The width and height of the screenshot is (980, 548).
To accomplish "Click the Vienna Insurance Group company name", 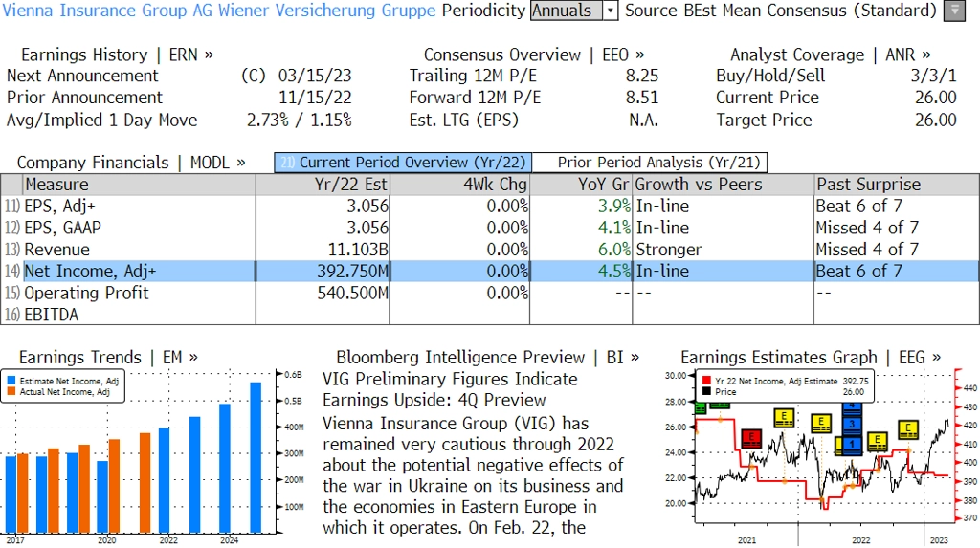I will pos(219,11).
